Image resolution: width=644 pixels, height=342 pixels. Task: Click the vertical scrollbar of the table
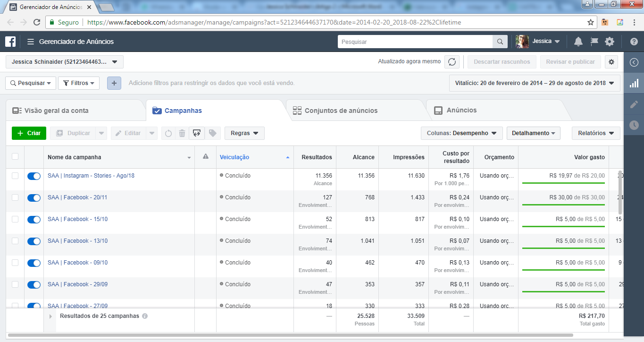point(620,191)
